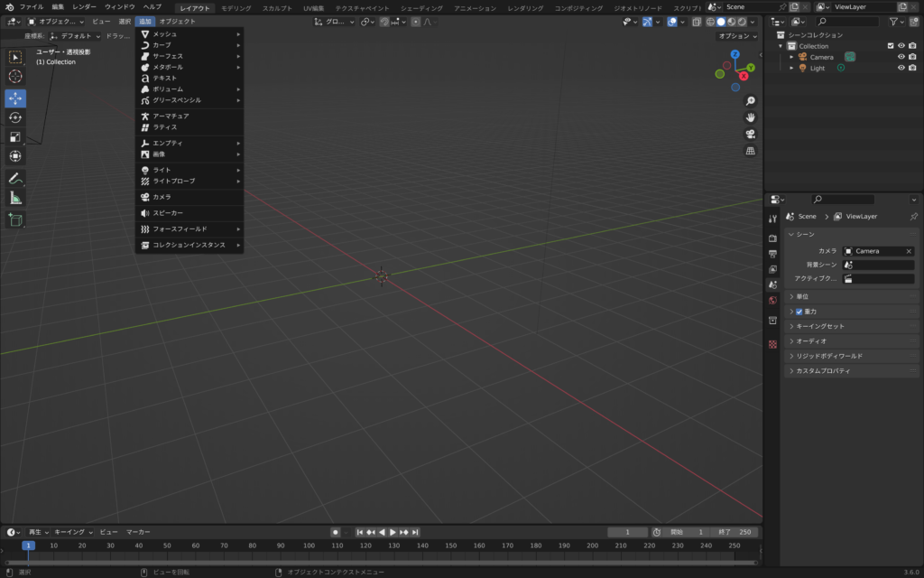Expand the キーイングセット panel
This screenshot has width=924, height=578.
pyautogui.click(x=852, y=327)
